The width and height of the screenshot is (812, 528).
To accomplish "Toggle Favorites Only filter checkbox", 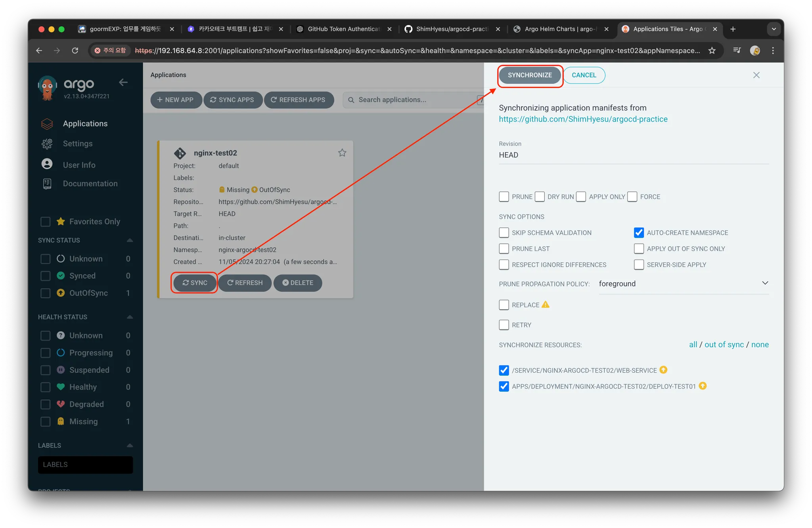I will (x=46, y=222).
